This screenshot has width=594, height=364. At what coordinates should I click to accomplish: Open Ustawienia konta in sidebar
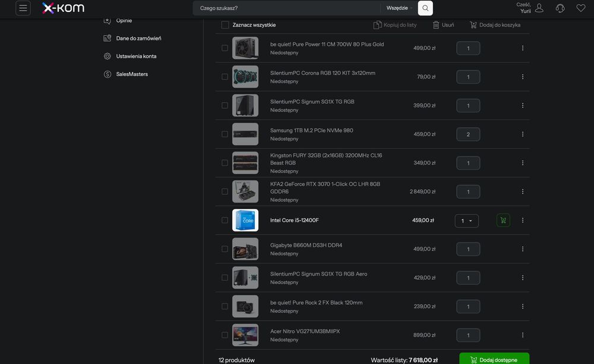137,56
